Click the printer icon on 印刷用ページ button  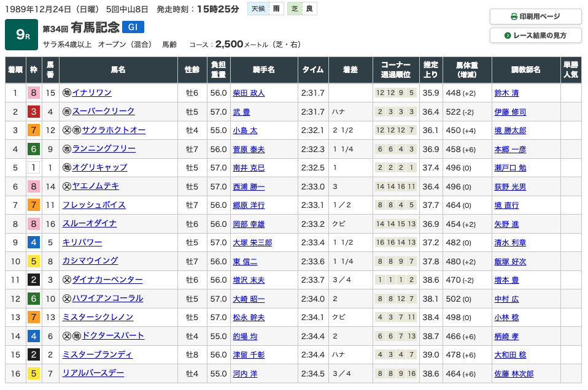(514, 17)
